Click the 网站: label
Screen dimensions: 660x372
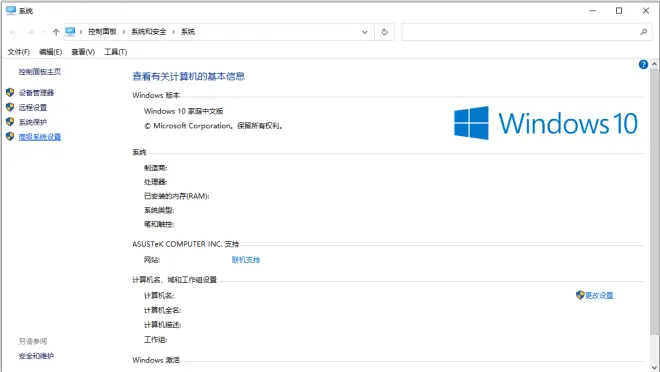coord(152,260)
